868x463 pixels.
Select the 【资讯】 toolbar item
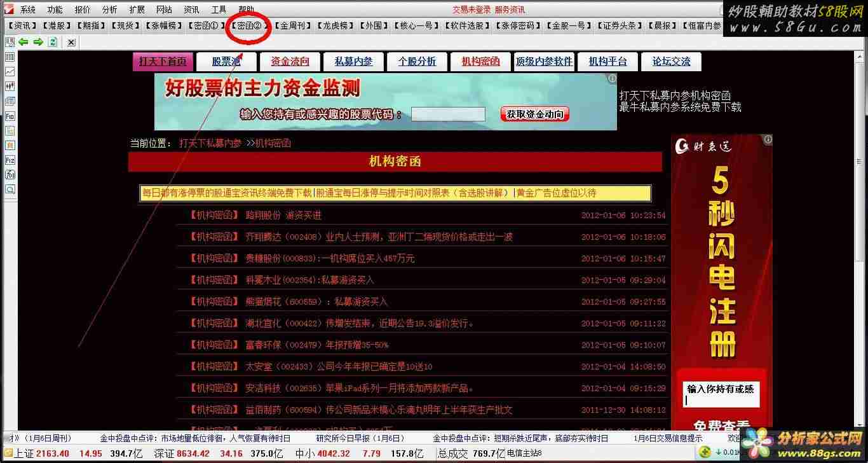(22, 25)
